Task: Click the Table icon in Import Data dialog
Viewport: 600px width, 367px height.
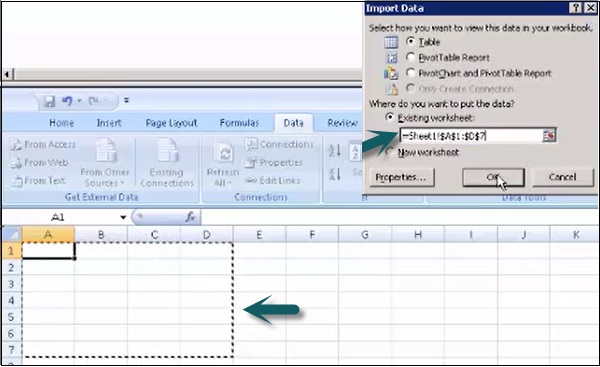Action: click(391, 42)
